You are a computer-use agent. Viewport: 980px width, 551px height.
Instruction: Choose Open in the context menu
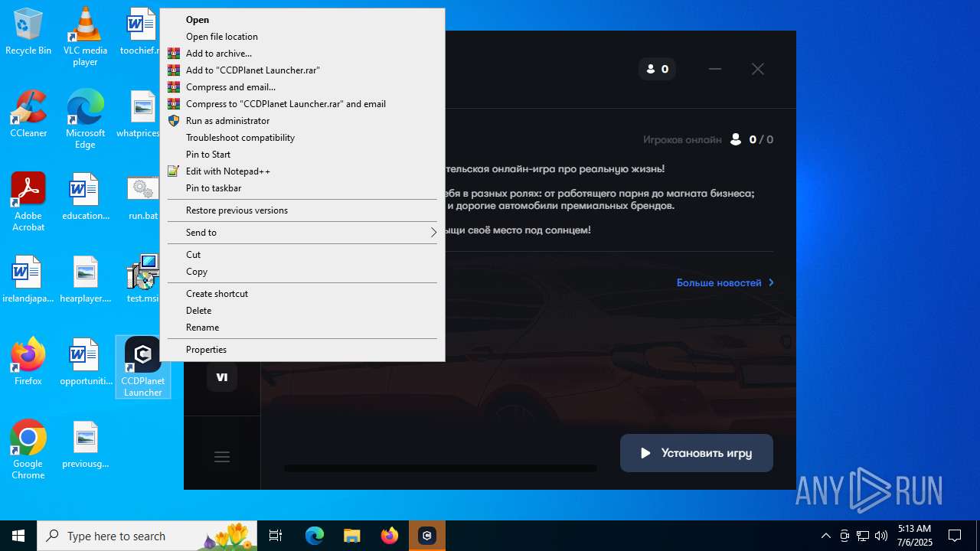302,20
